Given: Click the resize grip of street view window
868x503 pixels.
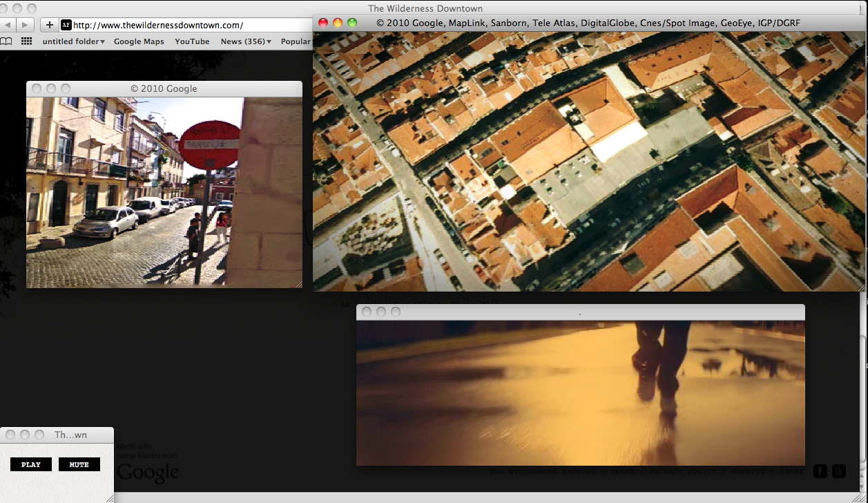Looking at the screenshot, I should pos(298,284).
